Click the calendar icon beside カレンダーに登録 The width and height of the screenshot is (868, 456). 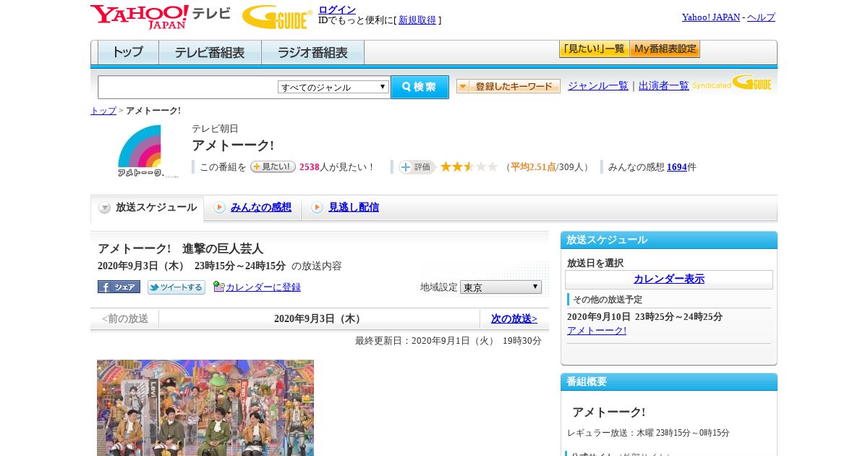[219, 287]
